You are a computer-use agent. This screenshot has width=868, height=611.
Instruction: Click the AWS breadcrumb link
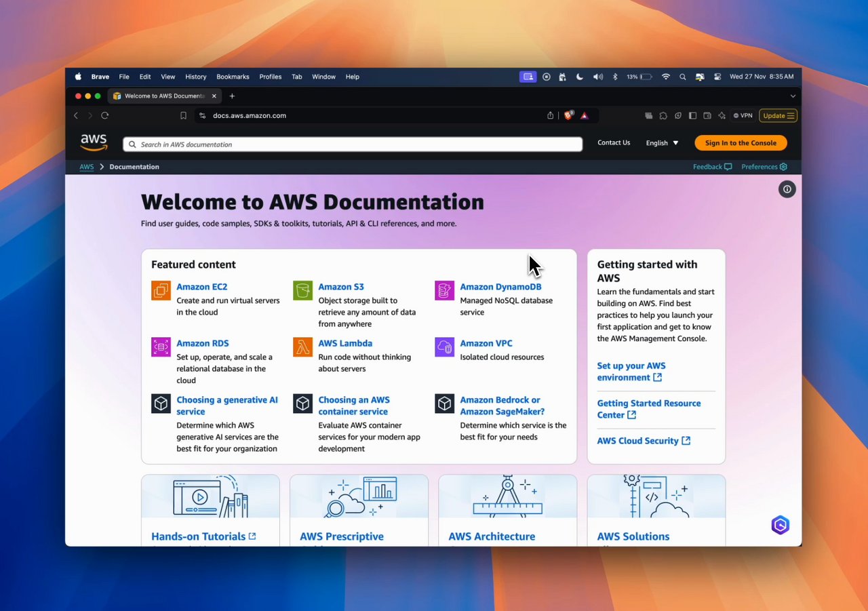[x=87, y=167]
